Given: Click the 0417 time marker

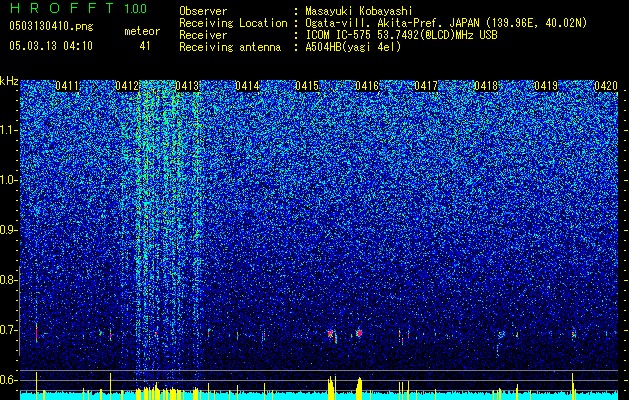Looking at the screenshot, I should (426, 86).
